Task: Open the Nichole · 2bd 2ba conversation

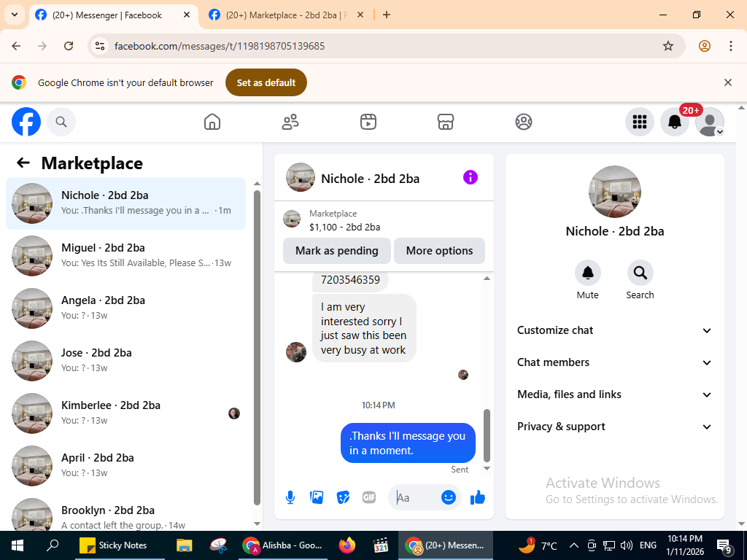Action: click(x=125, y=203)
